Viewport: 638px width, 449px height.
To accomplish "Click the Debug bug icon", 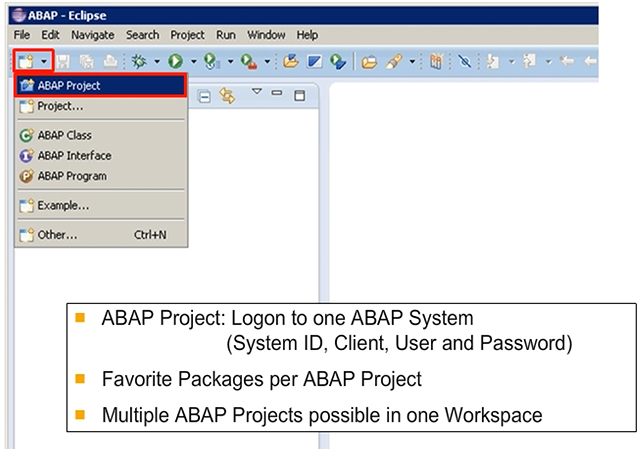I will coord(138,61).
